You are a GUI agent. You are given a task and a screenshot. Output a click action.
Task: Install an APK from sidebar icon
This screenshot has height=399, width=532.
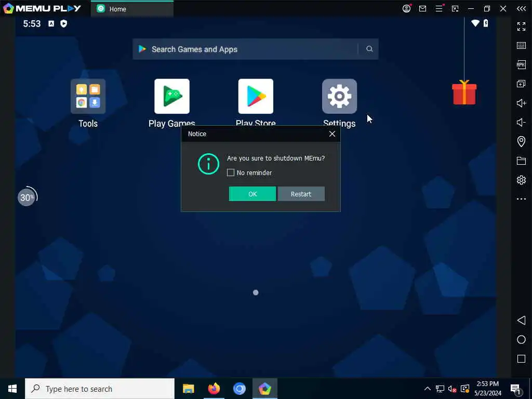click(x=521, y=64)
